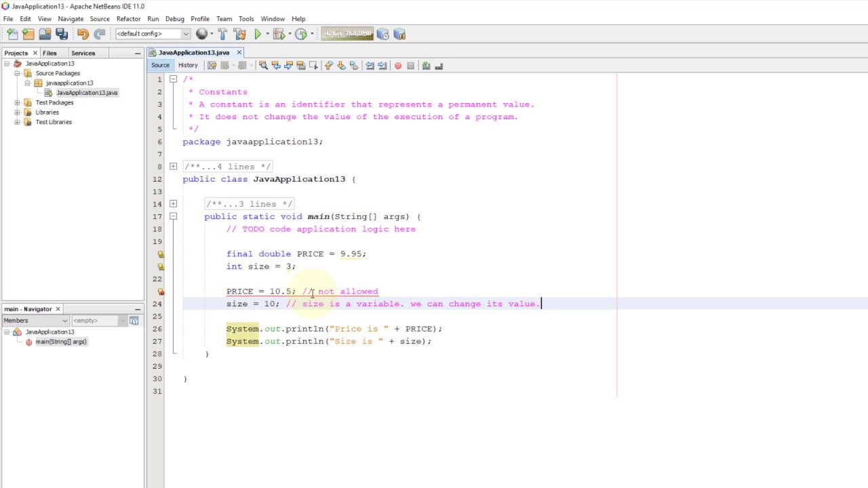Expand the Test Packages node
Image resolution: width=868 pixels, height=488 pixels.
[18, 102]
